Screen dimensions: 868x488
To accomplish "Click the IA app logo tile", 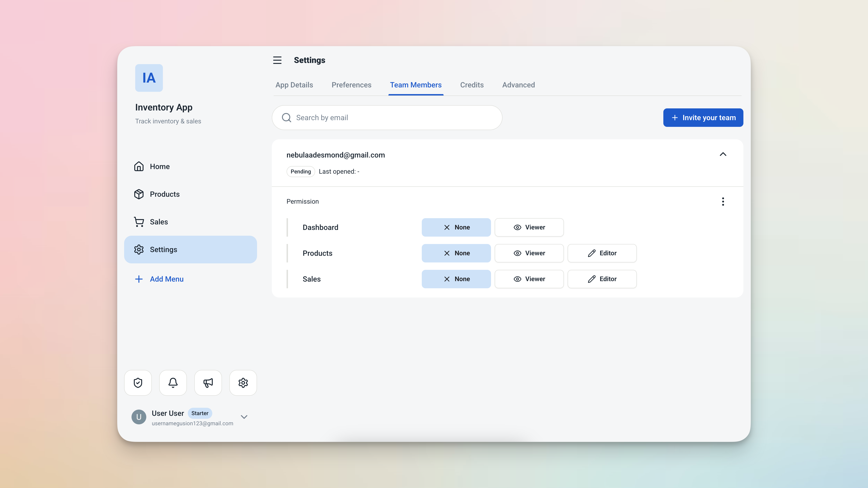I will click(149, 78).
